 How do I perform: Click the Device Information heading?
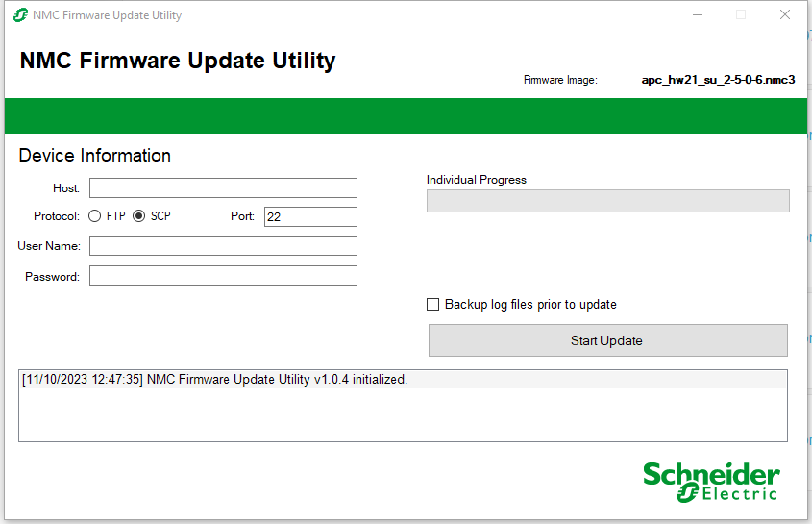pos(95,156)
